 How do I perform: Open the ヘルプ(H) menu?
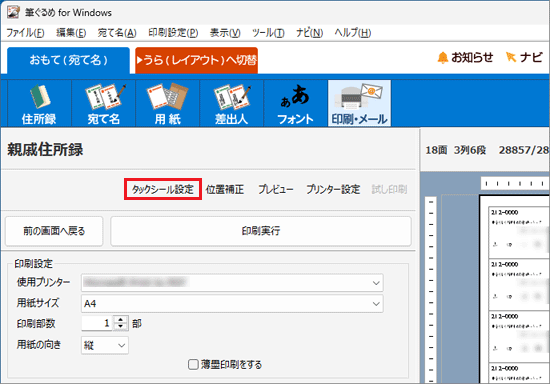pos(353,33)
